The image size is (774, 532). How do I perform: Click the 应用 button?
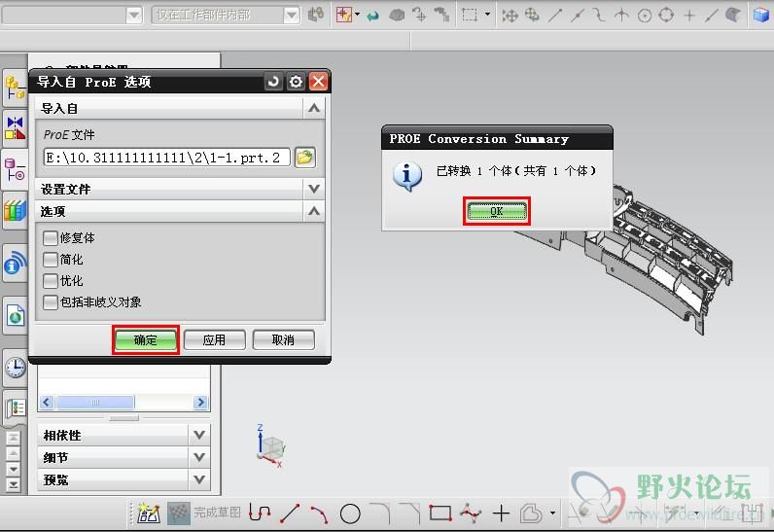coord(214,340)
